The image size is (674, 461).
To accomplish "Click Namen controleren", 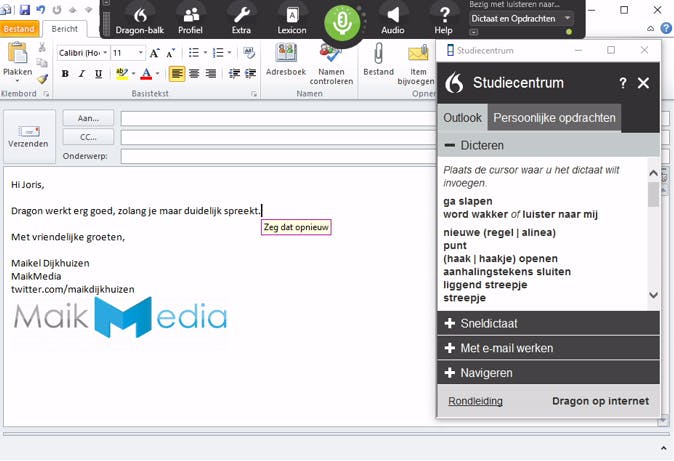I will (331, 65).
